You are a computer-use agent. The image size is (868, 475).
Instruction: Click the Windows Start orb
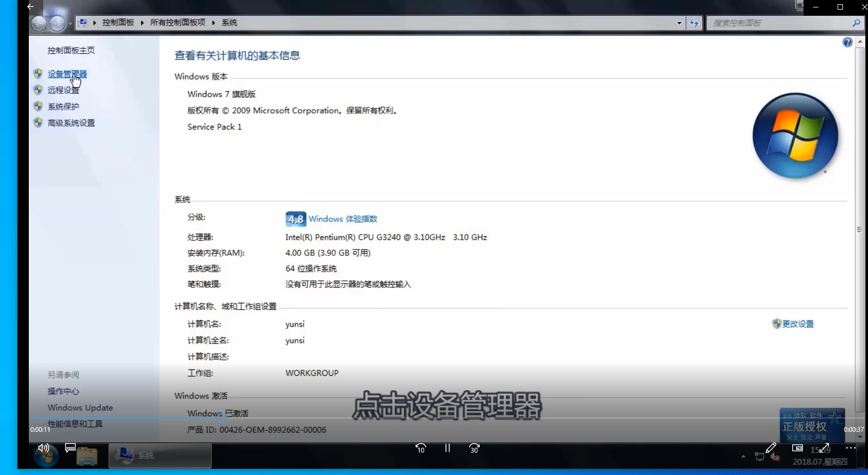click(46, 455)
